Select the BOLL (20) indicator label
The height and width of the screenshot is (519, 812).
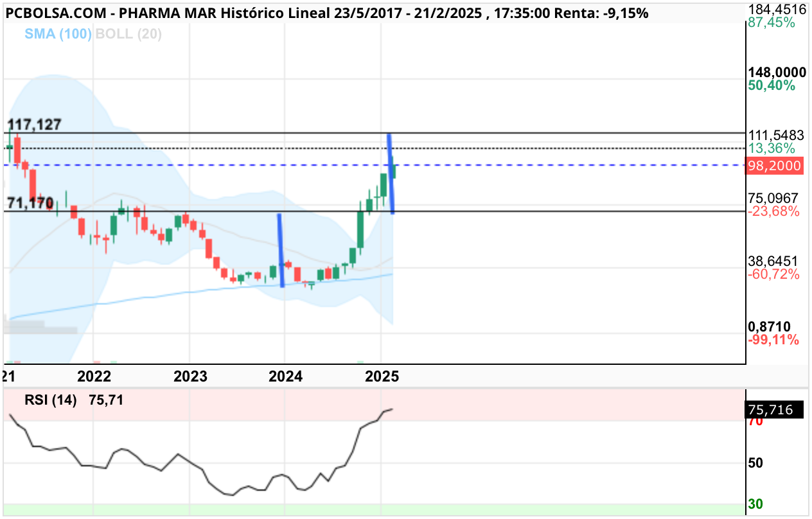click(128, 33)
